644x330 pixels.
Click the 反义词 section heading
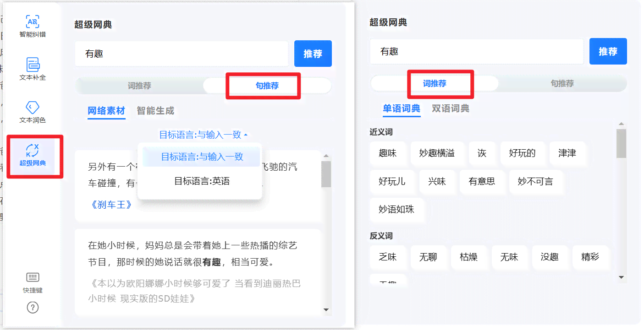[381, 236]
